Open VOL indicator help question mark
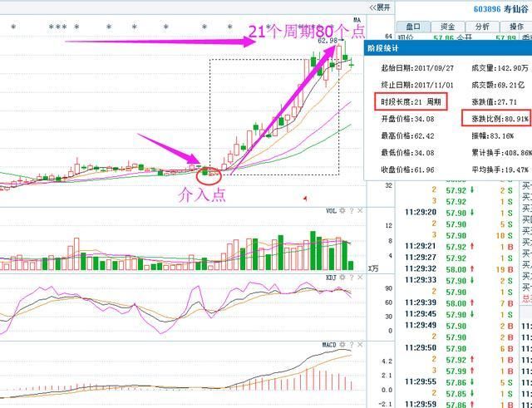The height and width of the screenshot is (408, 532). (x=352, y=211)
